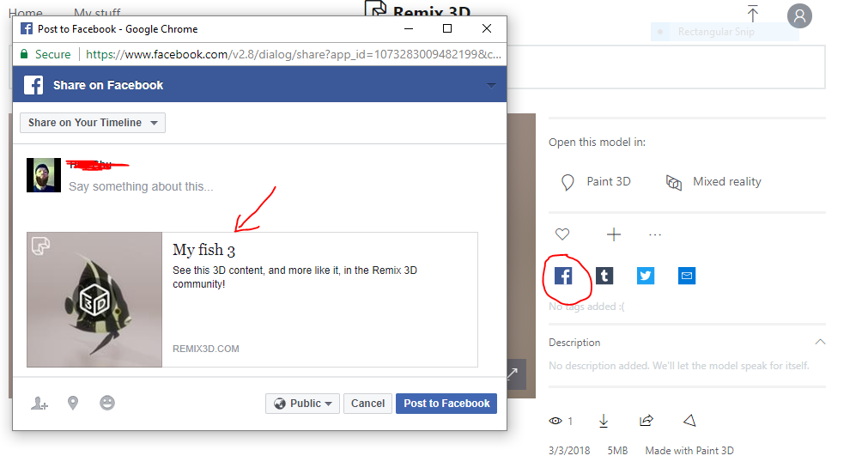Open Remix 3D user account avatar
This screenshot has width=868, height=474.
click(x=799, y=15)
